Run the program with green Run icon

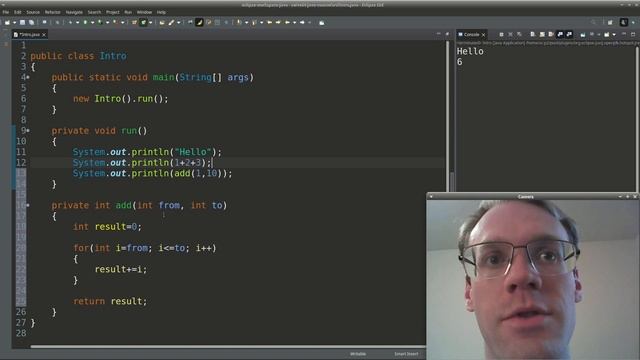pyautogui.click(x=85, y=22)
